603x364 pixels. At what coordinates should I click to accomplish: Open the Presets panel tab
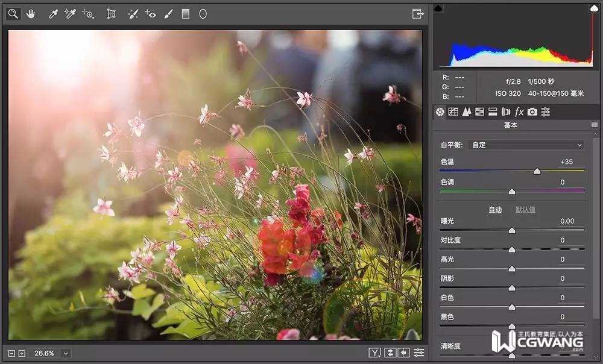coord(545,112)
